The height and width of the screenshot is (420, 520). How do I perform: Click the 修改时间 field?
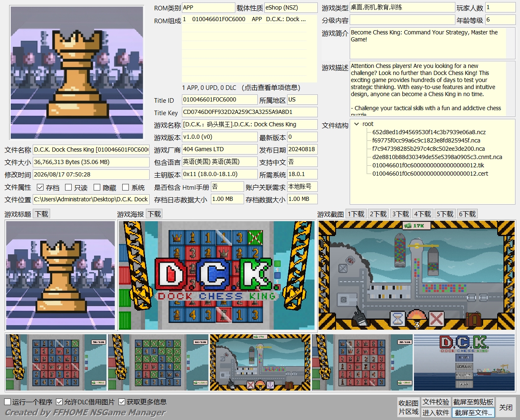click(91, 175)
